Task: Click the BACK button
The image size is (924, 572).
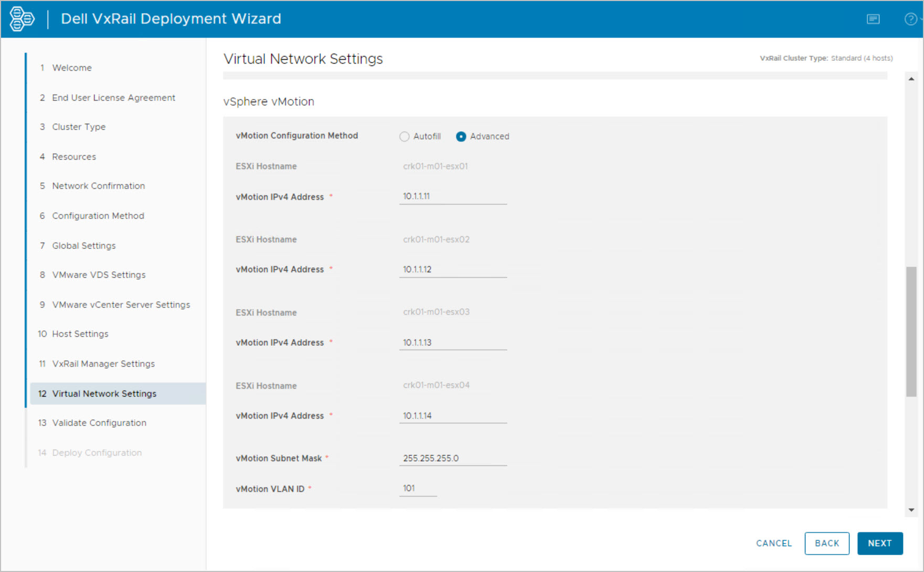Action: [x=826, y=543]
